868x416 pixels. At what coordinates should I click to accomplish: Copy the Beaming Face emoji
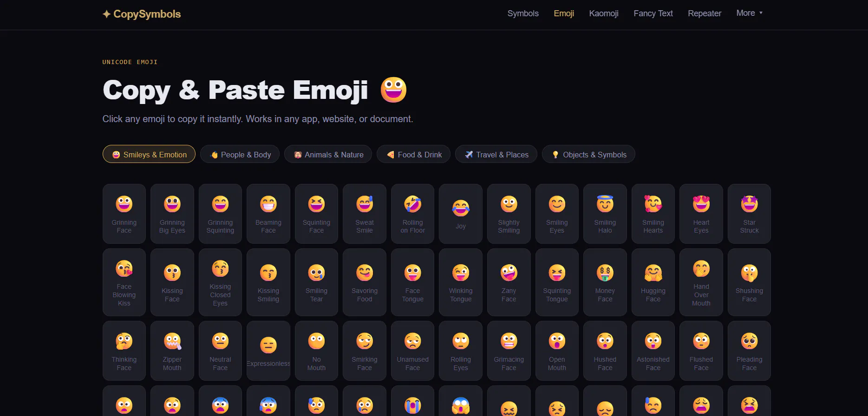tap(268, 214)
